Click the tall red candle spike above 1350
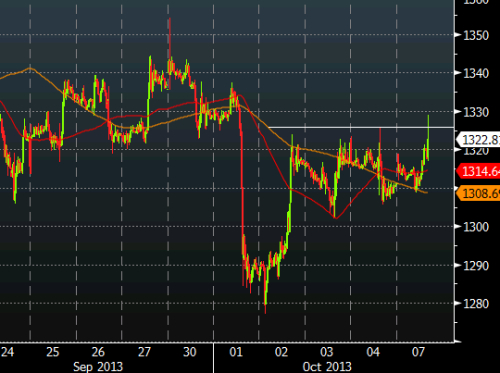The height and width of the screenshot is (373, 500). [x=170, y=37]
